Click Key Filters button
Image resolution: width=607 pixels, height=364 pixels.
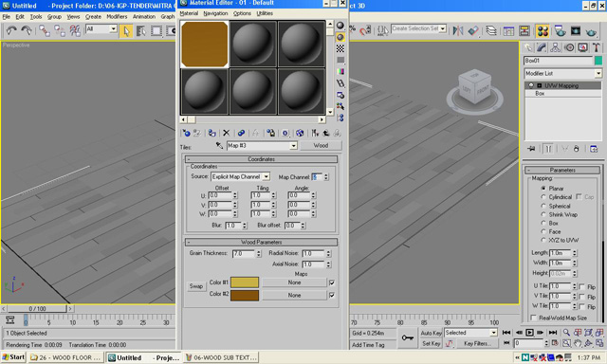477,343
